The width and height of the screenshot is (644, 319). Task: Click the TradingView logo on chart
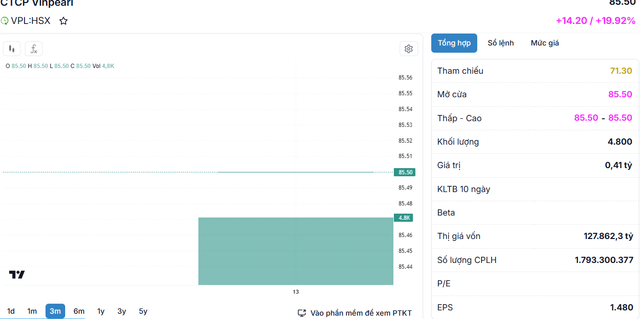pos(17,274)
